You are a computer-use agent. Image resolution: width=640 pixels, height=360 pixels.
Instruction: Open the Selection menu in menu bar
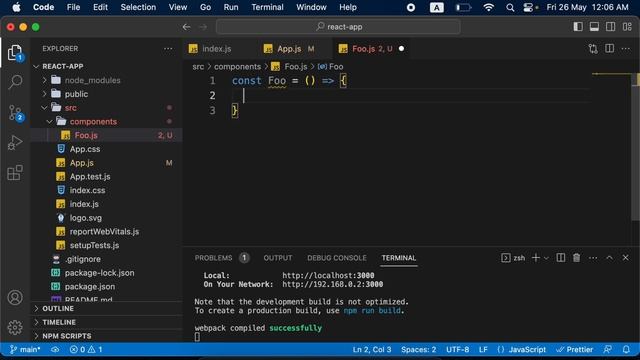138,7
